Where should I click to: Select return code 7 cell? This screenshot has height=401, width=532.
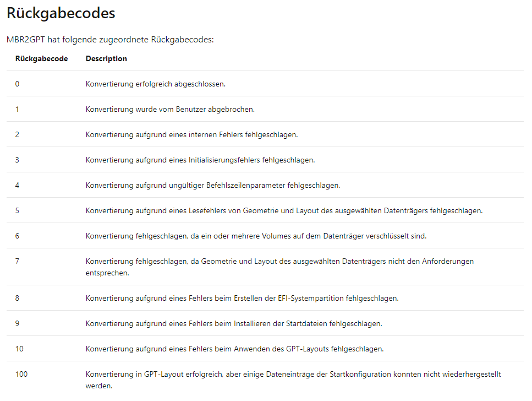point(18,261)
